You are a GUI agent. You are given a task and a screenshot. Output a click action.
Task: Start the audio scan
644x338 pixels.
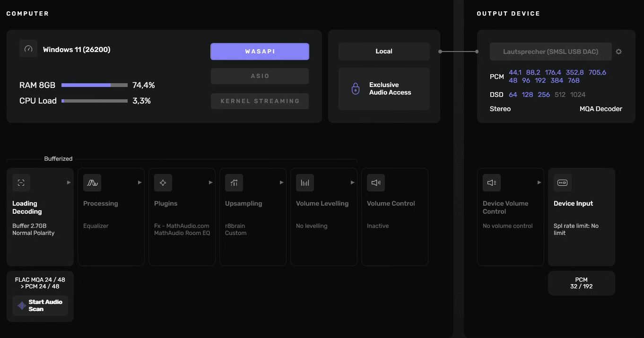[40, 305]
